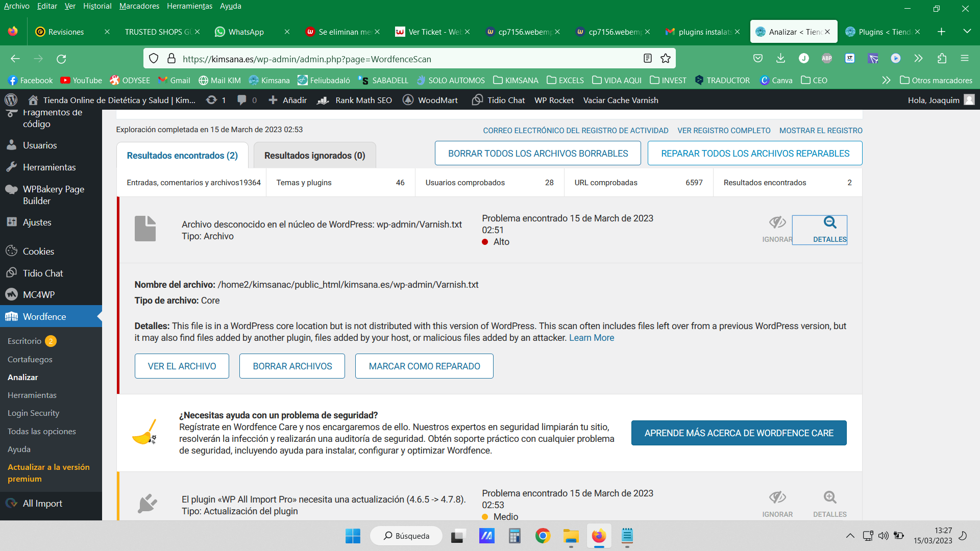Select the Resultados encontrados (2) tab
Screen dimensions: 980x551
[x=182, y=155]
